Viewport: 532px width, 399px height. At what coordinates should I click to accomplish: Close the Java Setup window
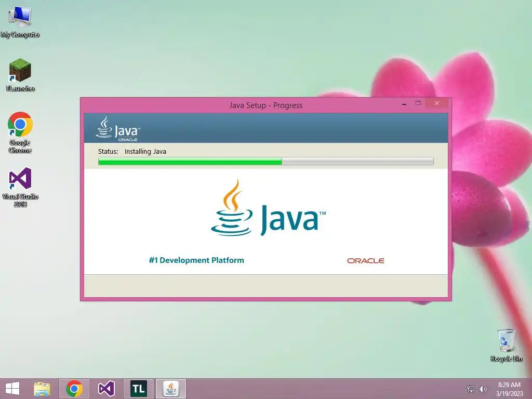[x=436, y=103]
